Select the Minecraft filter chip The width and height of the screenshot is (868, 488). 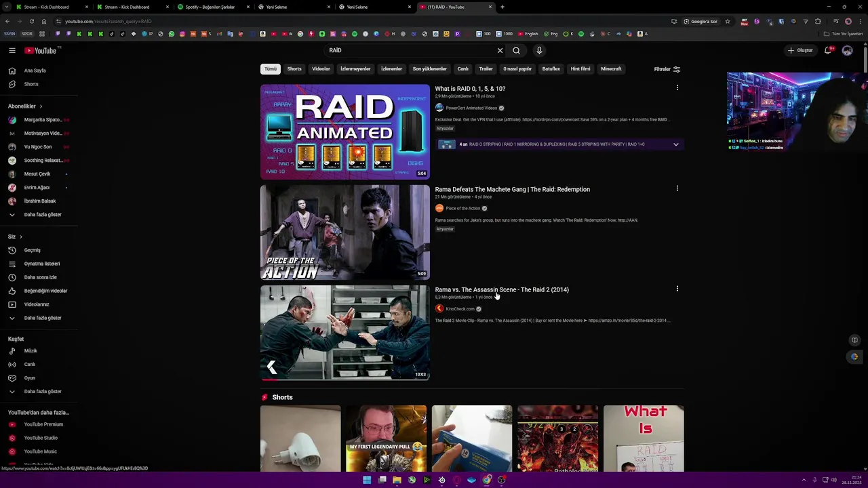point(611,69)
